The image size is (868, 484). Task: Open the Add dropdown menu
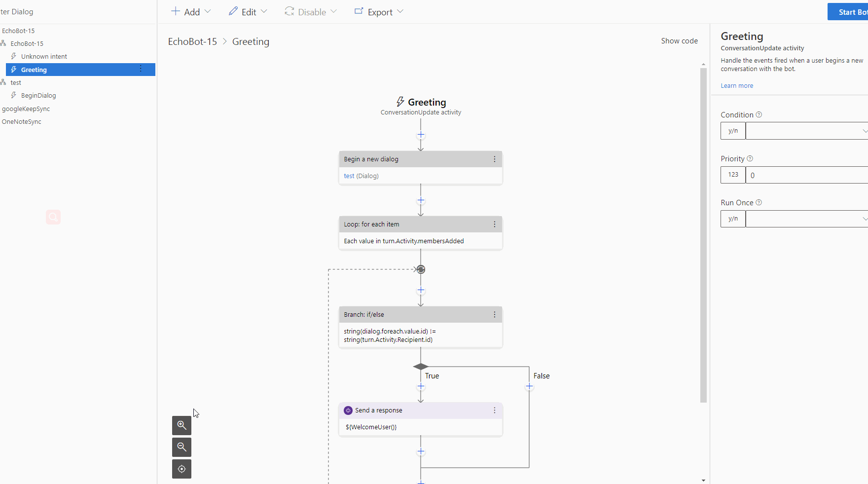coord(191,12)
